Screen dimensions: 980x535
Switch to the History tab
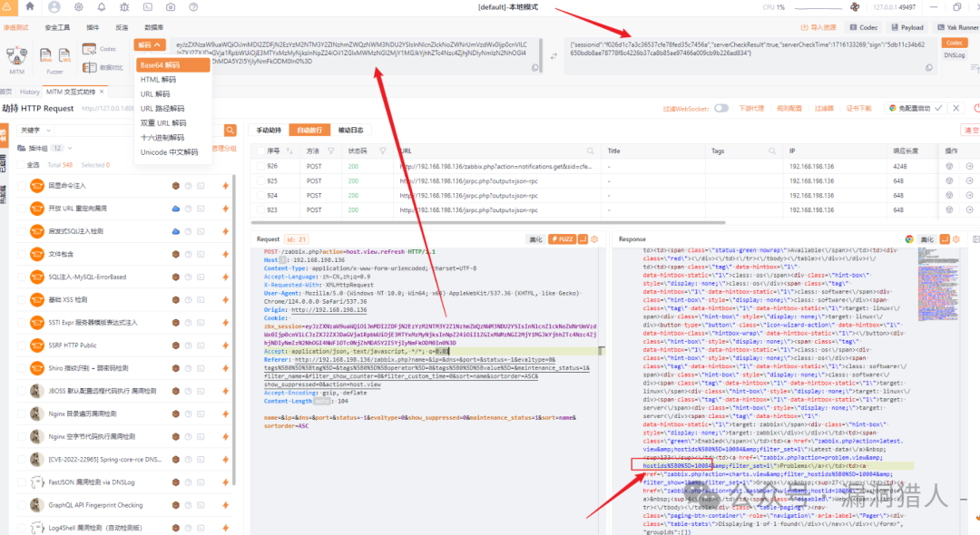[x=29, y=92]
